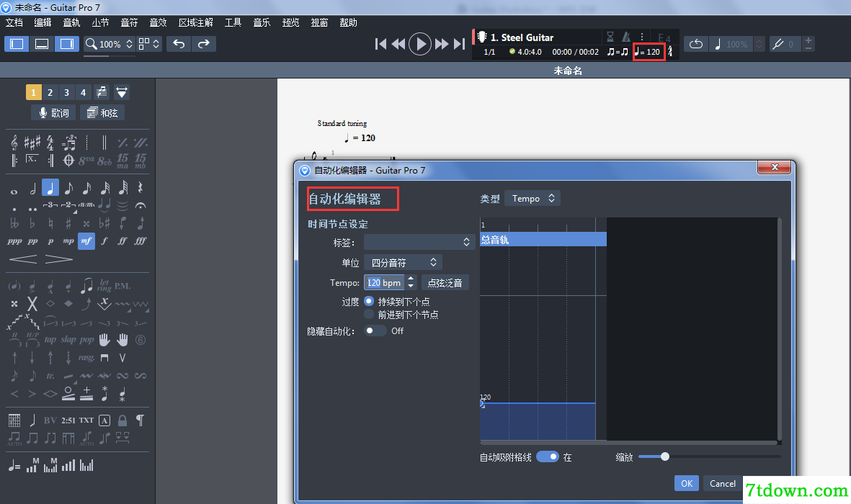This screenshot has height=504, width=851.
Task: Apply the slap technique icon
Action: click(x=68, y=340)
